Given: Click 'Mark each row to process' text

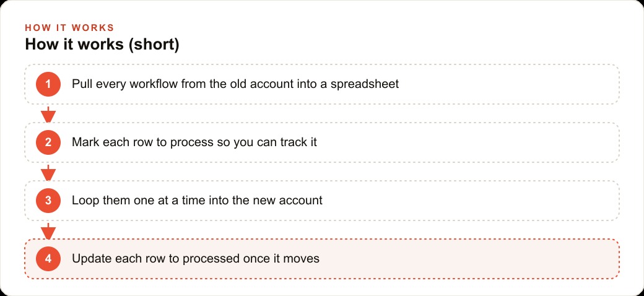Looking at the screenshot, I should tap(142, 142).
